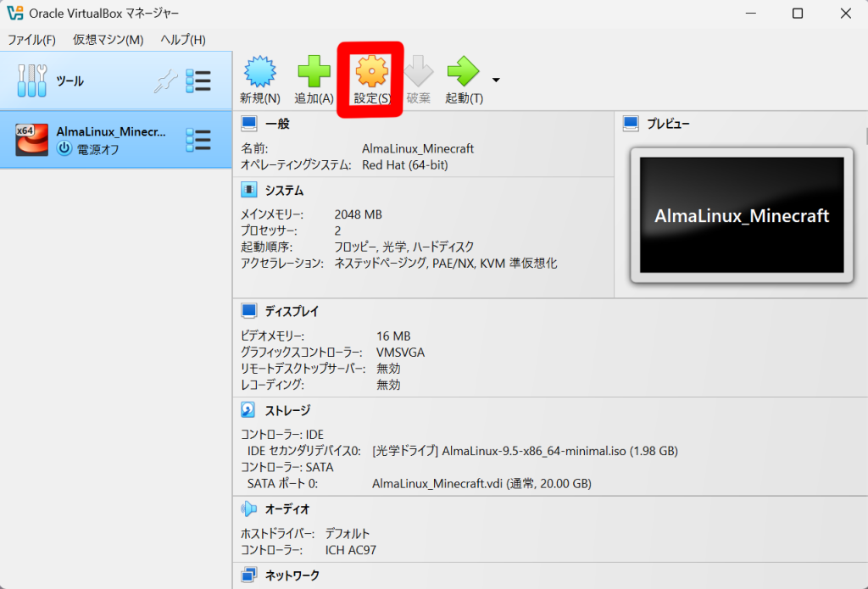The height and width of the screenshot is (589, 868).
Task: Click the power-off status icon beside 電源オフ
Action: click(64, 148)
